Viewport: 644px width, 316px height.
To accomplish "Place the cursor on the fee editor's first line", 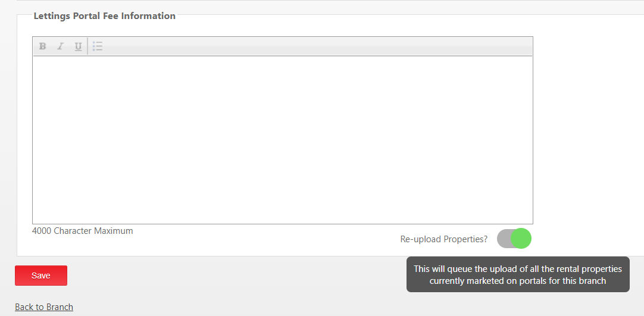I will (x=283, y=64).
